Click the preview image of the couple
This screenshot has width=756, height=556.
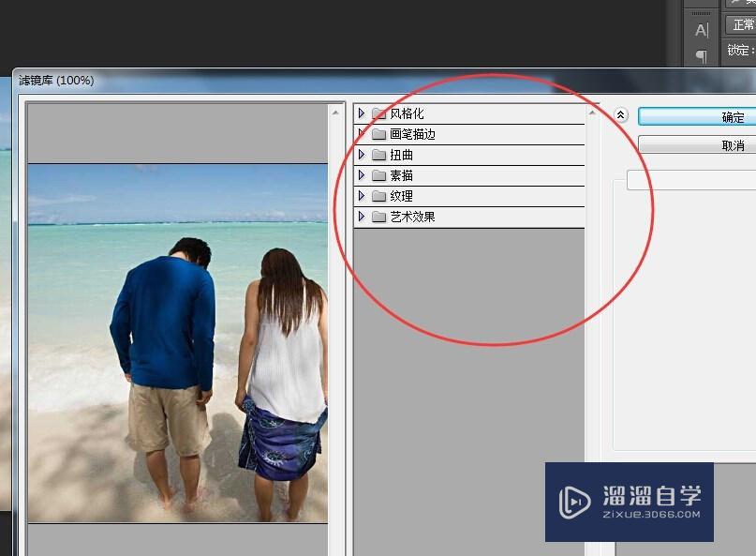178,343
